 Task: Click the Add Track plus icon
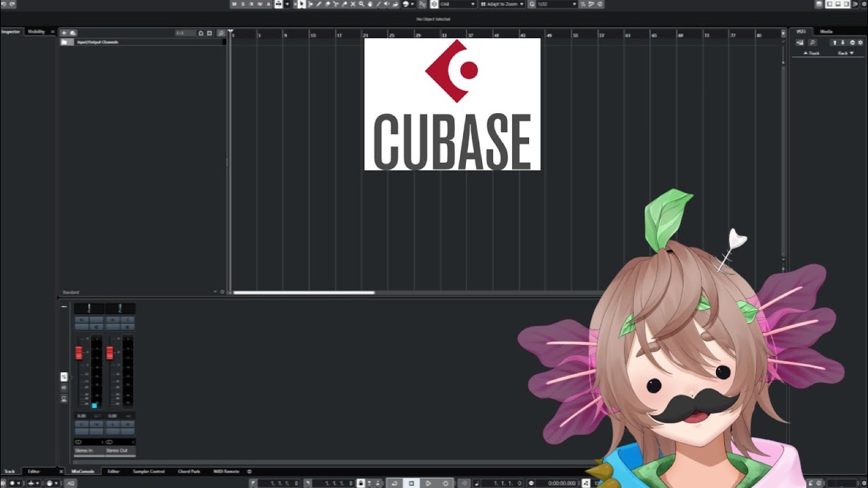pos(64,33)
